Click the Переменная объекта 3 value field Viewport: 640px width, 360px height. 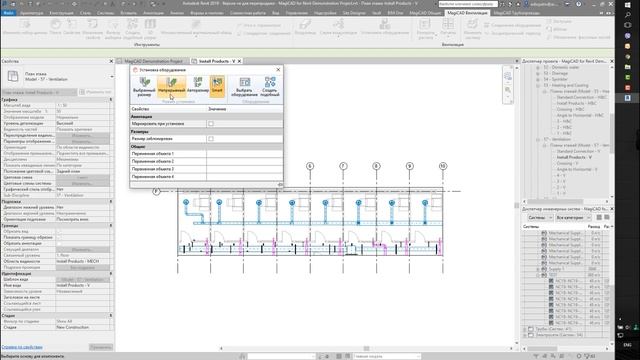[244, 169]
